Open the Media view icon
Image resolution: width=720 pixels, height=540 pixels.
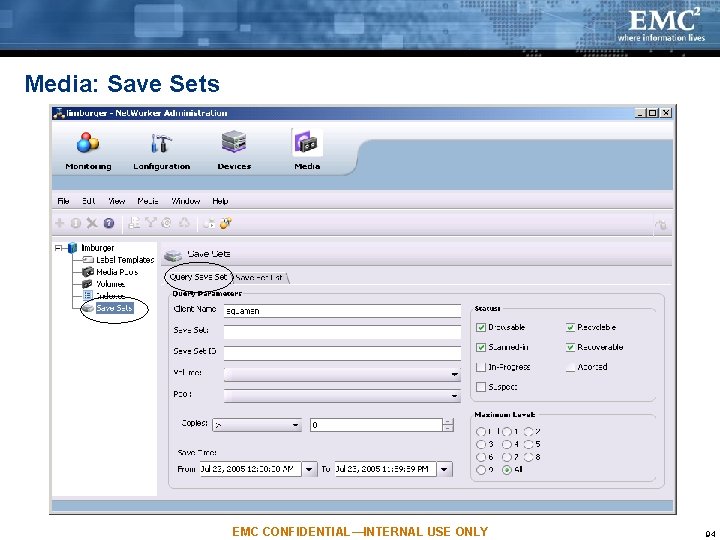point(307,143)
